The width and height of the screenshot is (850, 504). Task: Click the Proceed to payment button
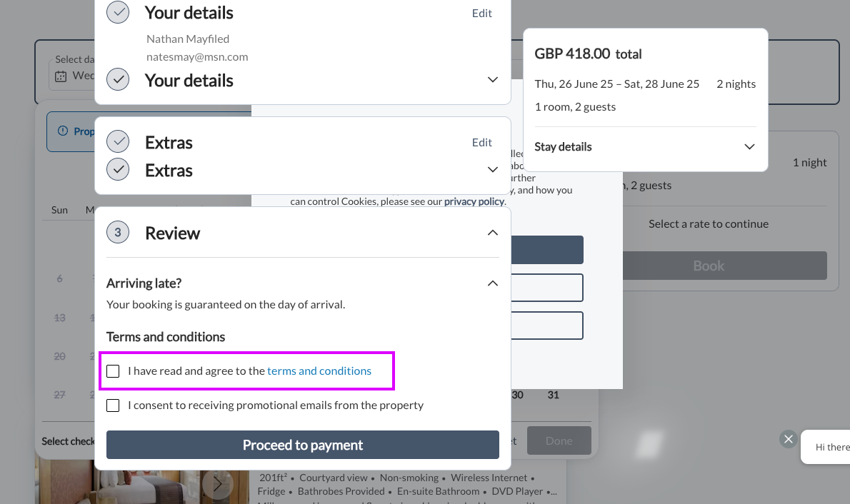pyautogui.click(x=302, y=445)
